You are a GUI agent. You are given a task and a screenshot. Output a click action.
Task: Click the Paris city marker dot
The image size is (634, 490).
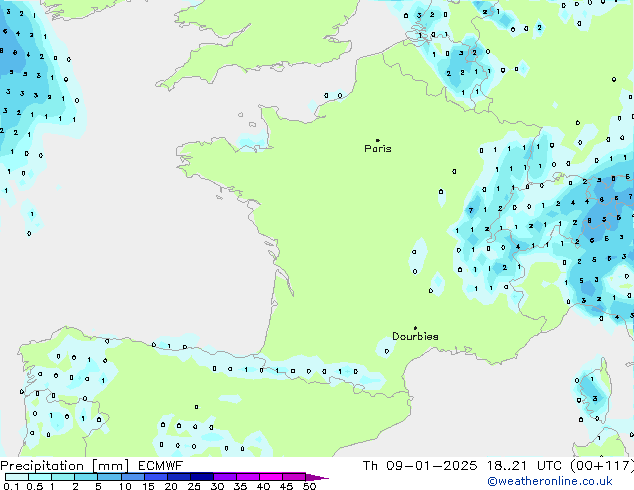[x=377, y=141]
